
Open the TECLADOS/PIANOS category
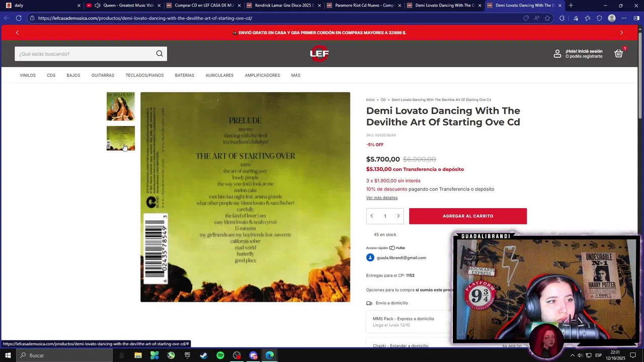click(x=144, y=75)
